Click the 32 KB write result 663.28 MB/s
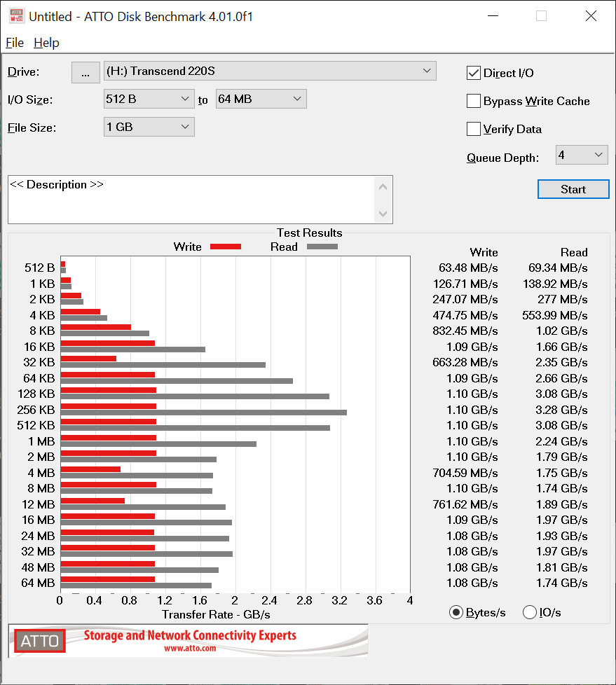 point(465,362)
